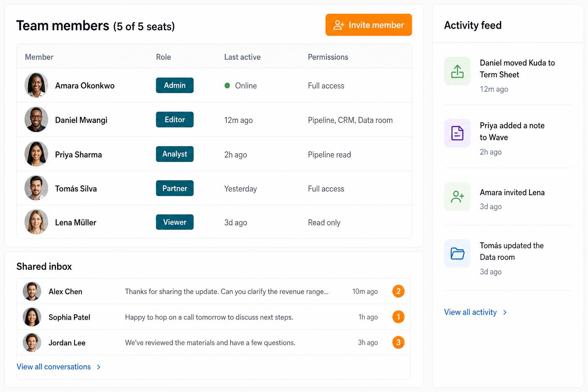Click the Member column header
The height and width of the screenshot is (392, 588).
pyautogui.click(x=39, y=57)
